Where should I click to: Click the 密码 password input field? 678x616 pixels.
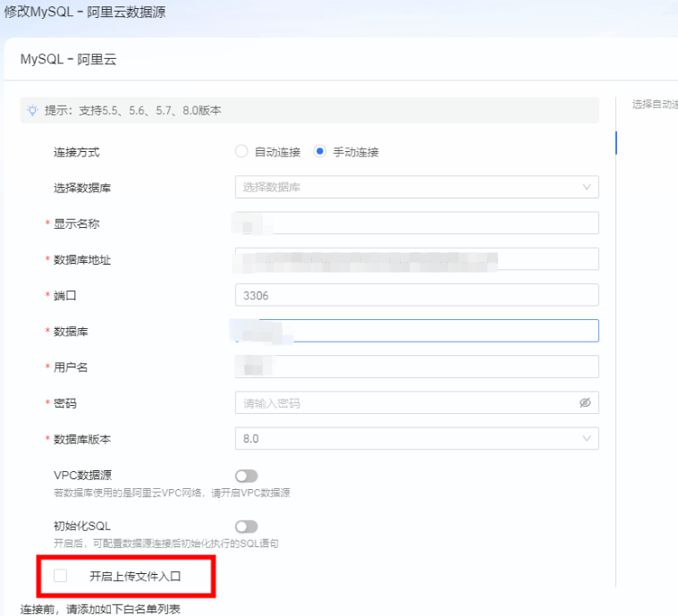[x=403, y=403]
